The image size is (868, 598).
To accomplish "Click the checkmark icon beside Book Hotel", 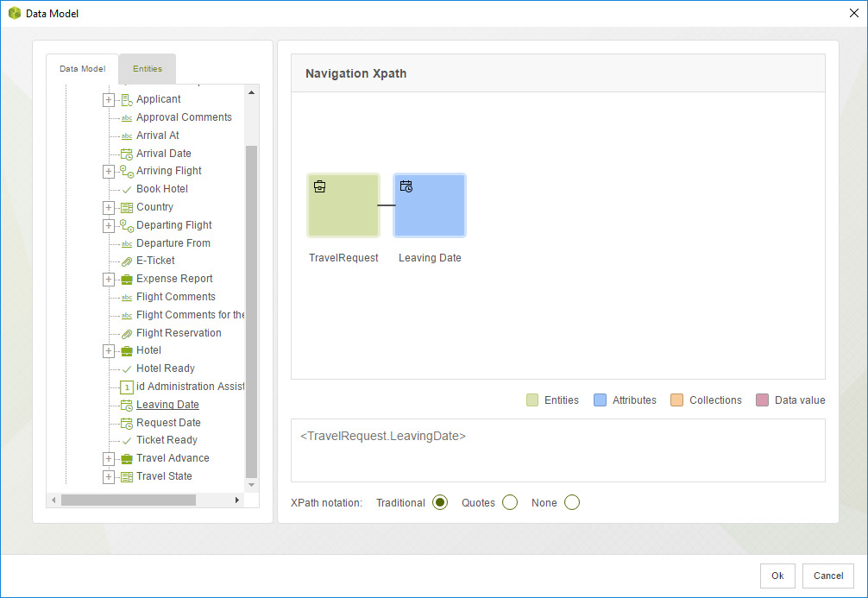I will (x=127, y=189).
